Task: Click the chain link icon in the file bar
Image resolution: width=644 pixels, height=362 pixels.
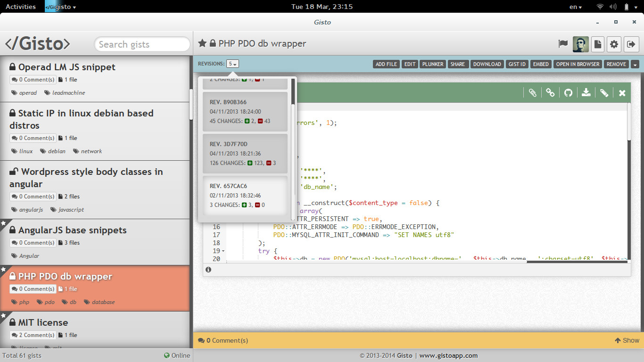Action: point(550,93)
